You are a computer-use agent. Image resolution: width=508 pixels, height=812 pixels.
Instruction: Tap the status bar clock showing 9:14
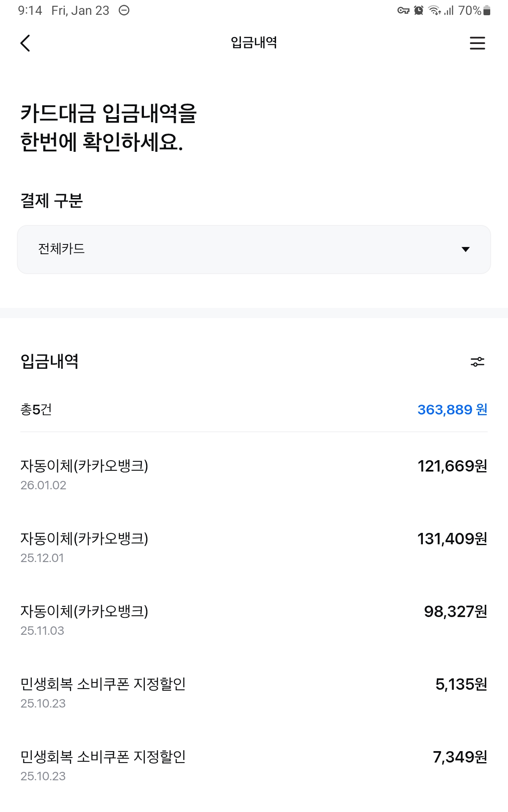[30, 11]
